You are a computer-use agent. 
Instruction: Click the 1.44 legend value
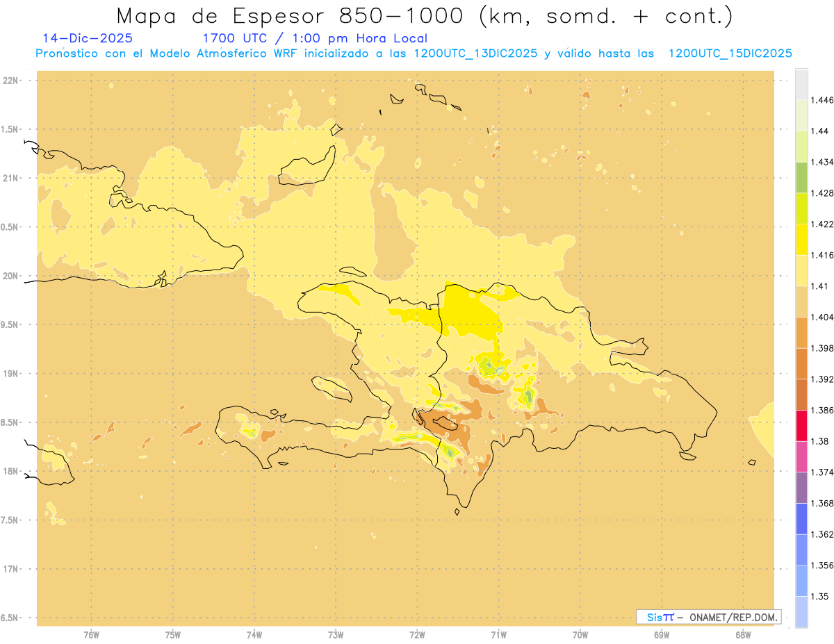tap(820, 131)
